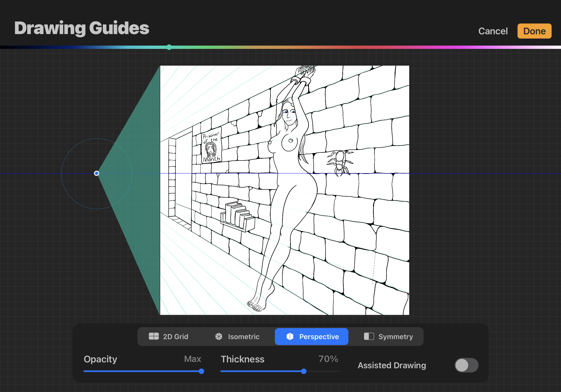Select the Isometric guide tab label
The width and height of the screenshot is (561, 392).
[x=244, y=337]
